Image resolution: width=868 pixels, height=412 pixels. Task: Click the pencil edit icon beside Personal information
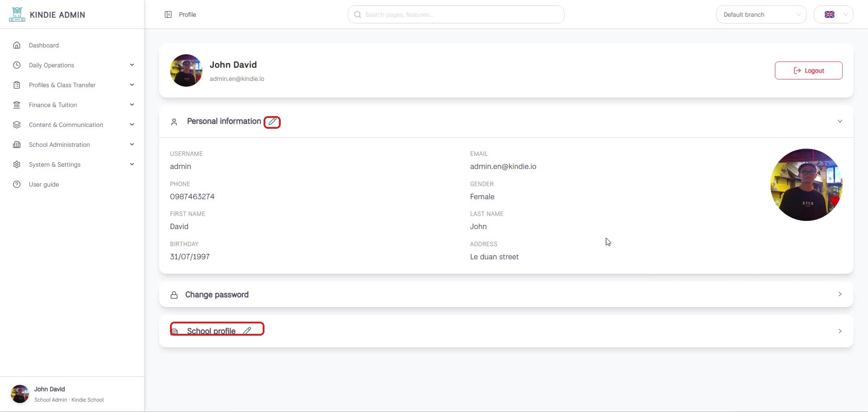[272, 122]
